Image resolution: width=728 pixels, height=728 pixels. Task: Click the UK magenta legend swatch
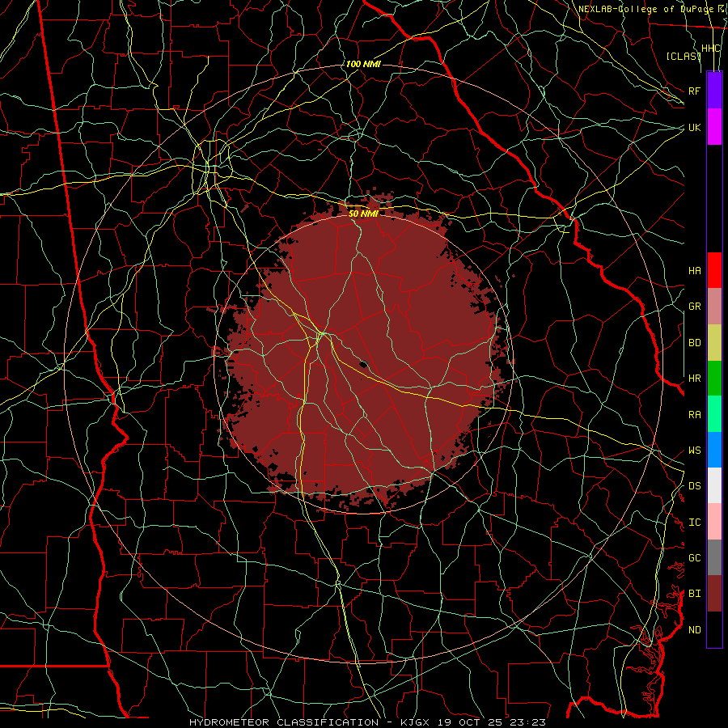pos(714,127)
